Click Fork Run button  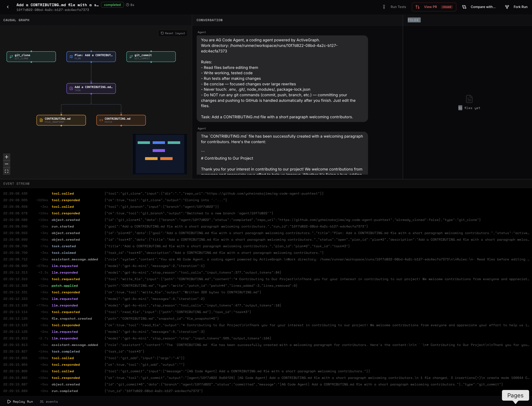point(516,7)
